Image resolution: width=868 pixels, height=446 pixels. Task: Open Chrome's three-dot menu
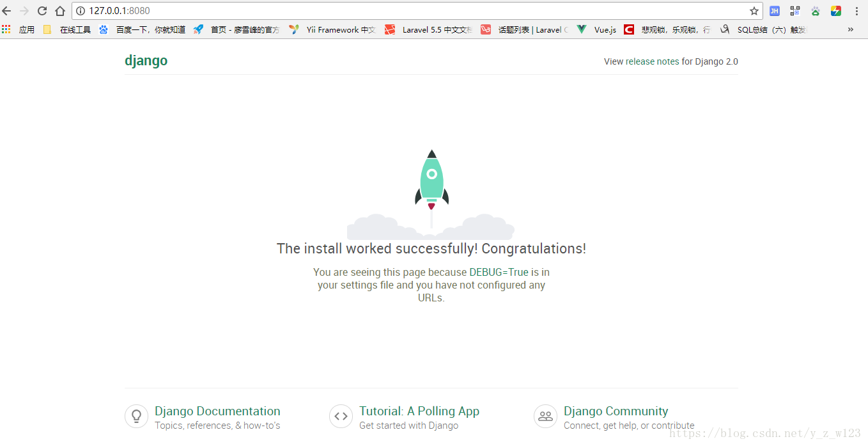pos(856,11)
